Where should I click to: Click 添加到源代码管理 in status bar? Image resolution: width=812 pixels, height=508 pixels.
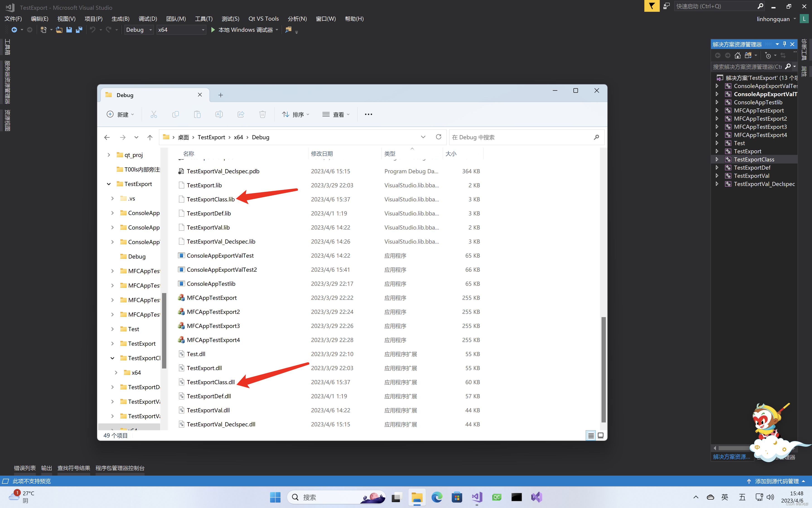coord(776,481)
